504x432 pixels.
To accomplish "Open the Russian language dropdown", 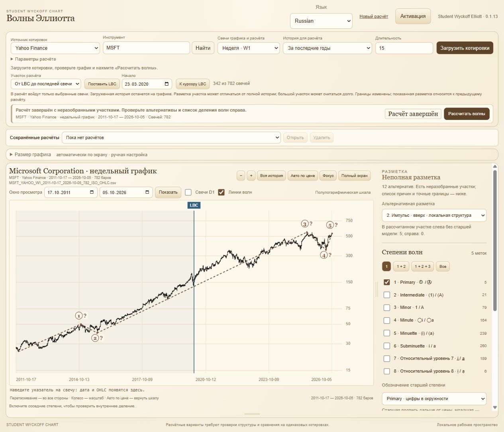I will point(321,21).
